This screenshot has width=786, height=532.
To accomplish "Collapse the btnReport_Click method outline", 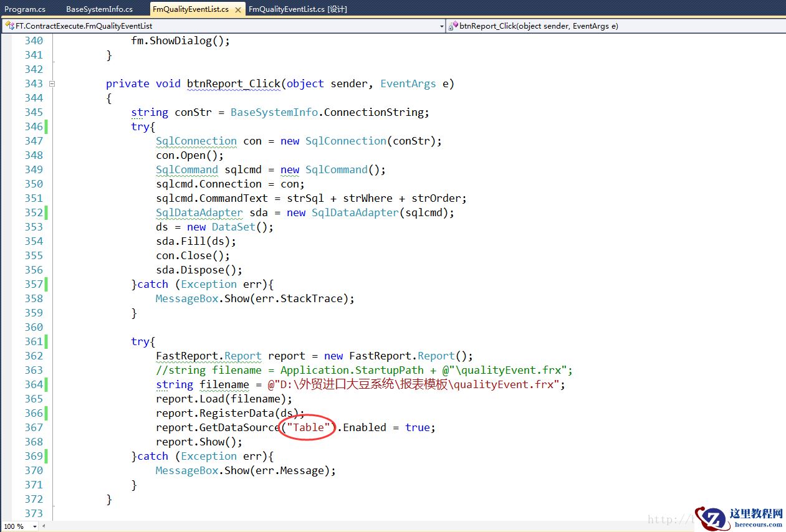I will [52, 83].
